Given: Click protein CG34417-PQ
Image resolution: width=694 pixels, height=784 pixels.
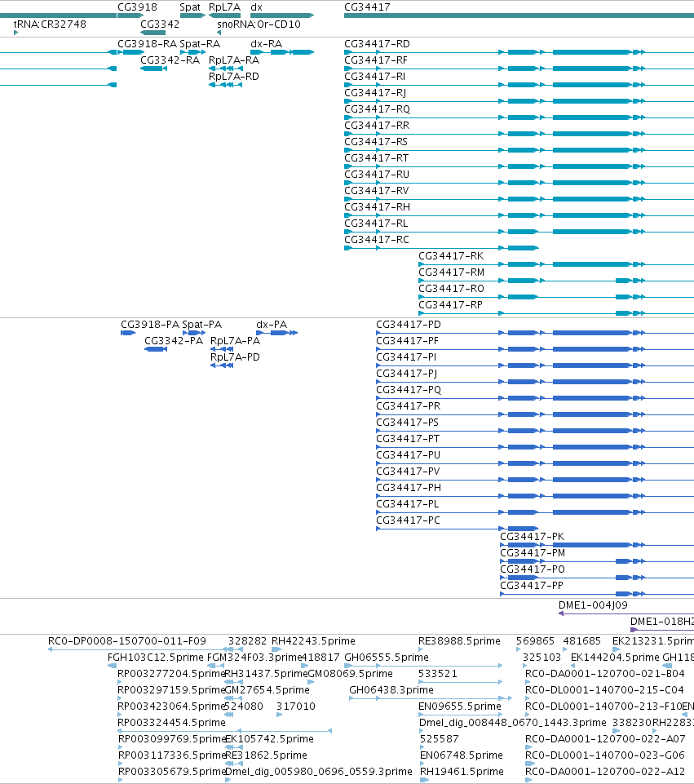Looking at the screenshot, I should 409,390.
